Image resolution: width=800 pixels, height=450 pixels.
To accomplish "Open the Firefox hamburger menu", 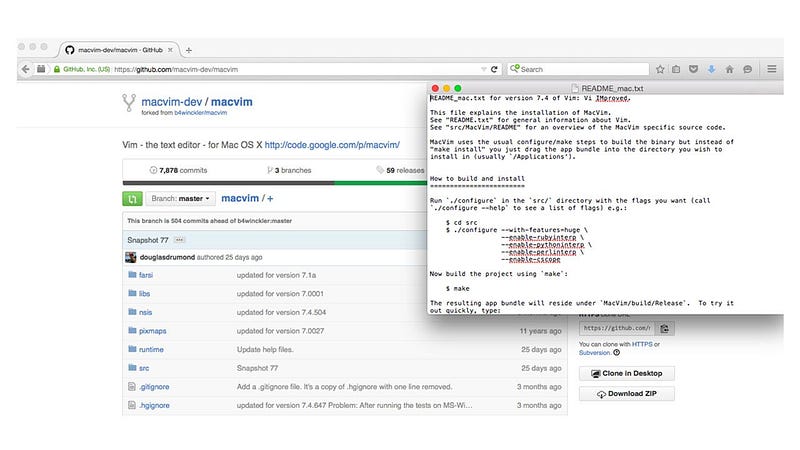I will click(x=771, y=69).
